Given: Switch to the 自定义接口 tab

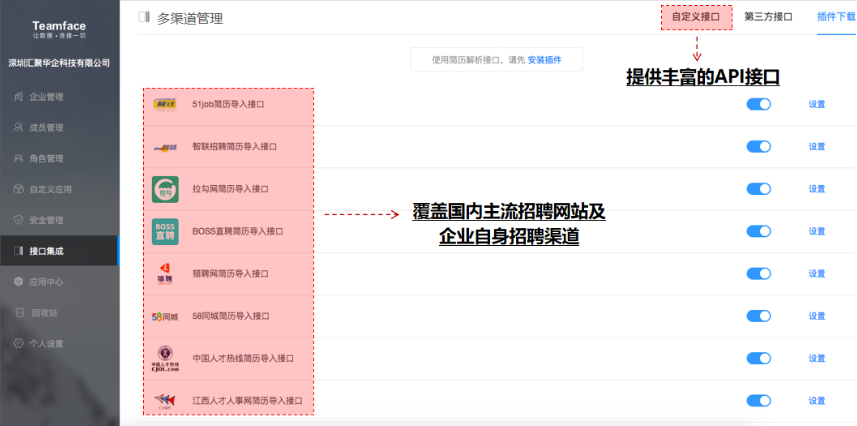Looking at the screenshot, I should (x=696, y=17).
